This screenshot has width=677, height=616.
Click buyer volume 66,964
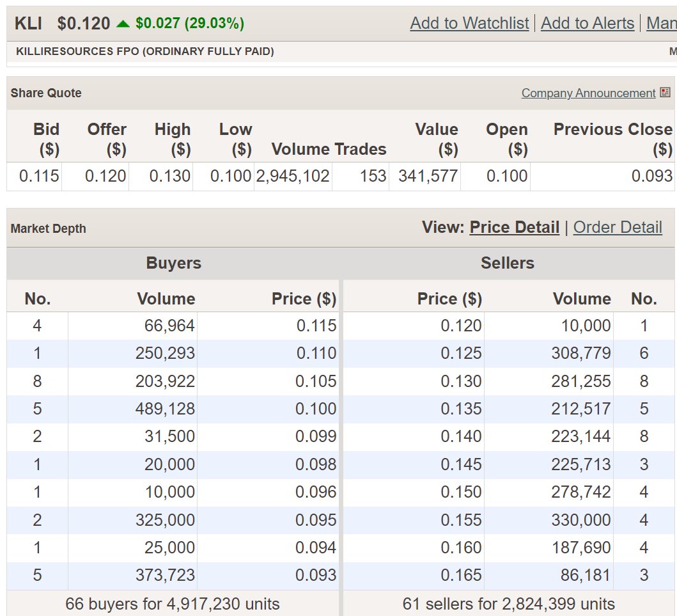(169, 326)
